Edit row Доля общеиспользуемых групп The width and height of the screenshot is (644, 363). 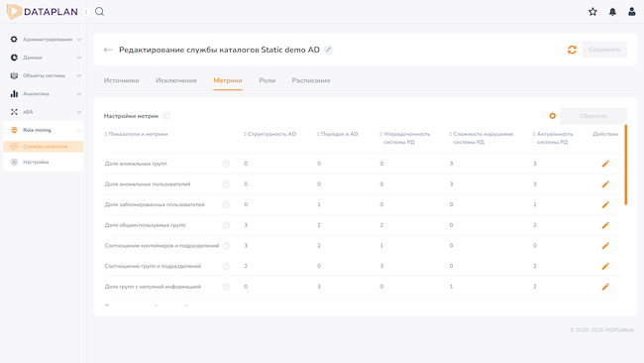tap(605, 225)
